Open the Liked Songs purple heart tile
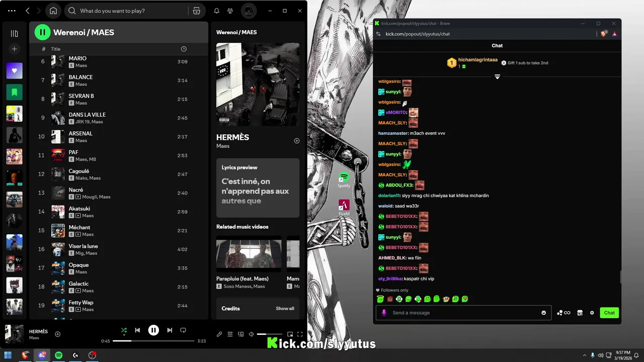Screen dimensions: 644x362 [x=14, y=71]
